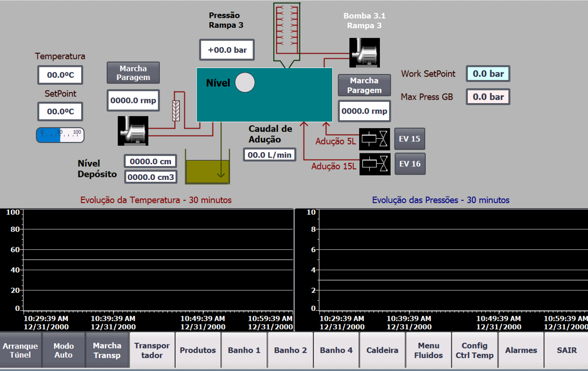Viewport: 588px width, 371px height.
Task: Switch to the Caldeira screen
Action: pos(382,350)
